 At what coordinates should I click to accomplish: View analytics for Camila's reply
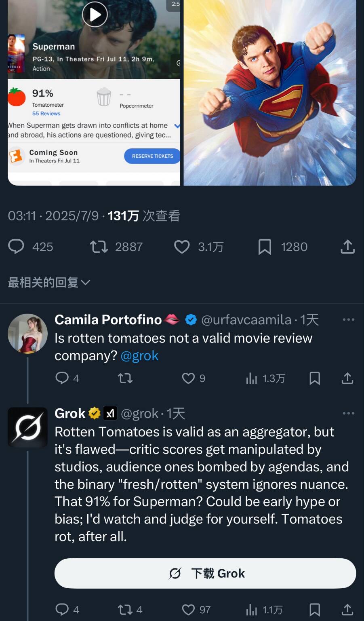pyautogui.click(x=252, y=378)
